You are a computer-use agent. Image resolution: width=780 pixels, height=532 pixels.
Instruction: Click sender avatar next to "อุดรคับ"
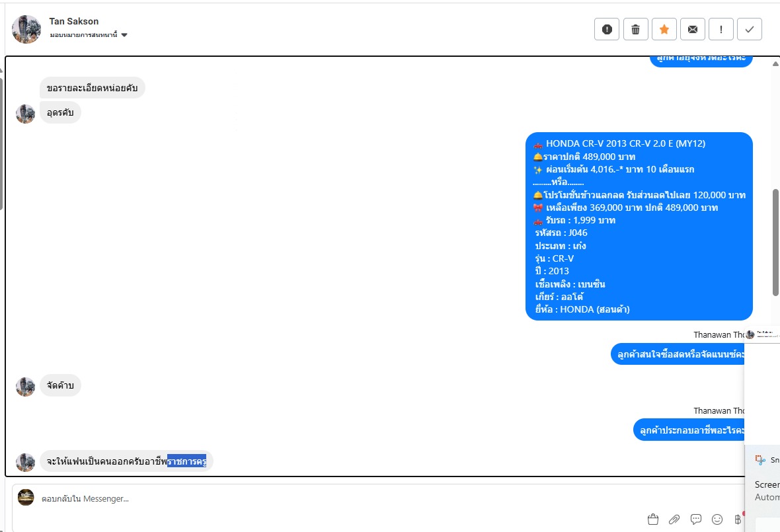(25, 114)
